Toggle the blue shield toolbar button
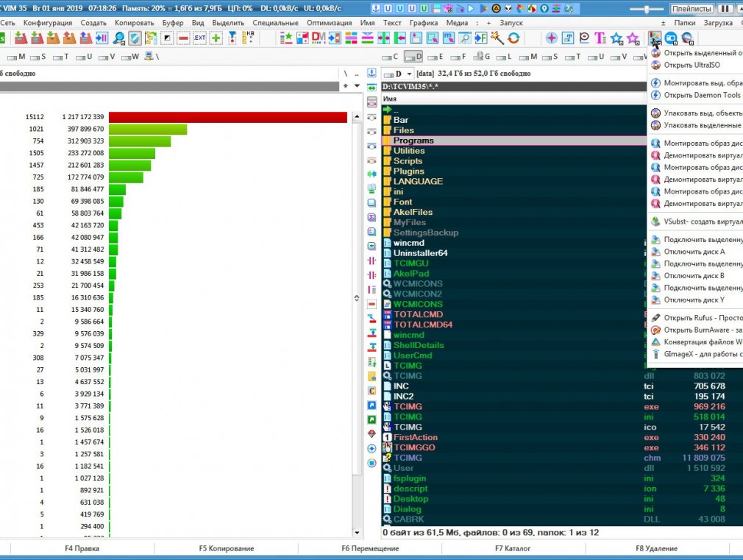 click(135, 38)
